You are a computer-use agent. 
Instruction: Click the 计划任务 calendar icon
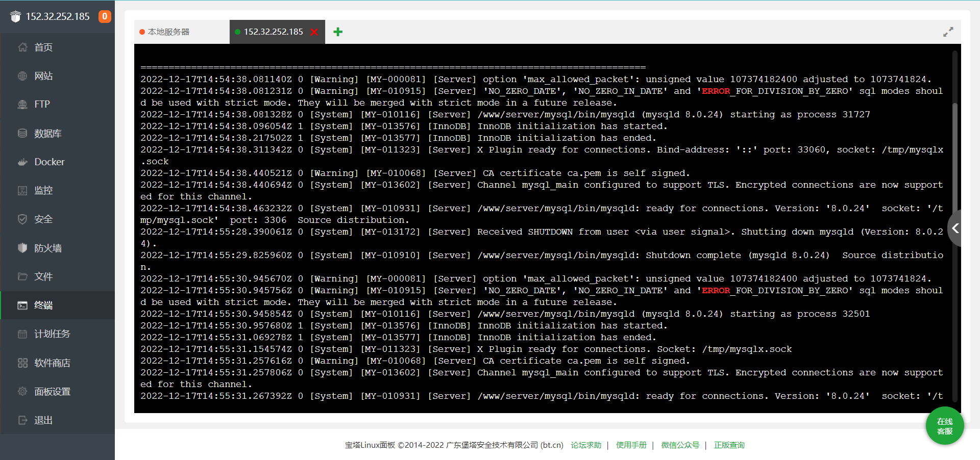(x=22, y=334)
